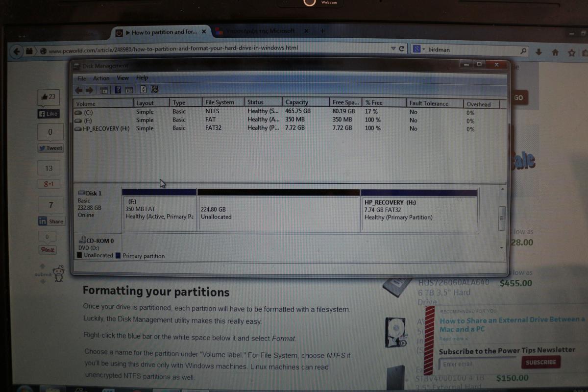Image resolution: width=588 pixels, height=392 pixels.
Task: Sort by the Volume column header
Action: click(x=103, y=103)
